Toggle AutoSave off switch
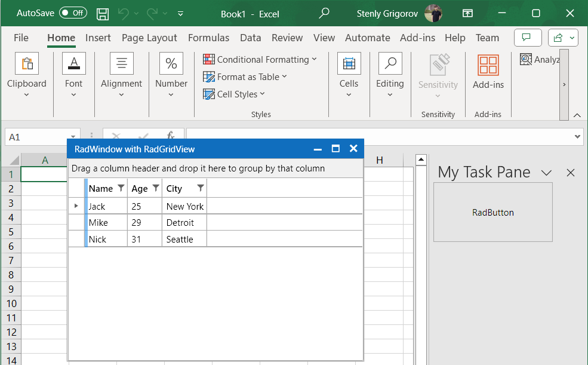Screen dimensions: 588x365 (72, 13)
